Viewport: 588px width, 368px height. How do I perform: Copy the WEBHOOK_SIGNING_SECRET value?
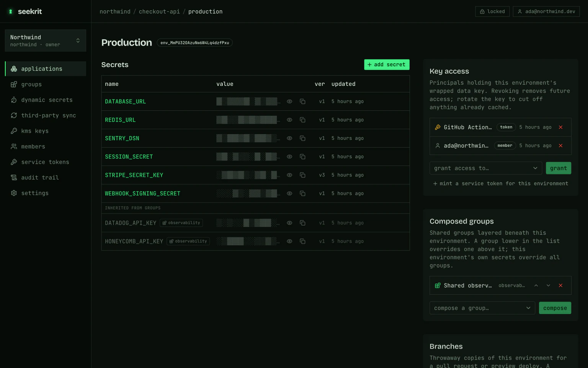[x=302, y=194]
